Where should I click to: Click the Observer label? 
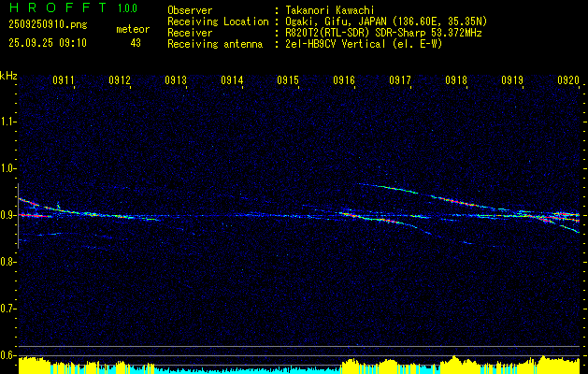(190, 10)
